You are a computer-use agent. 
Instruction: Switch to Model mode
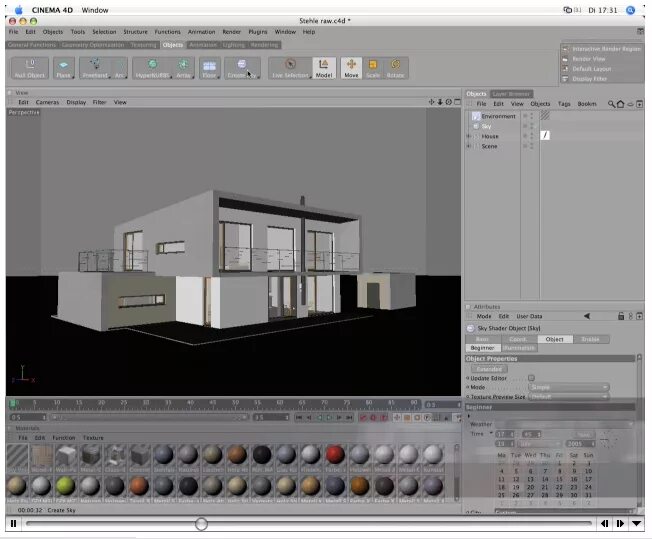tap(324, 68)
